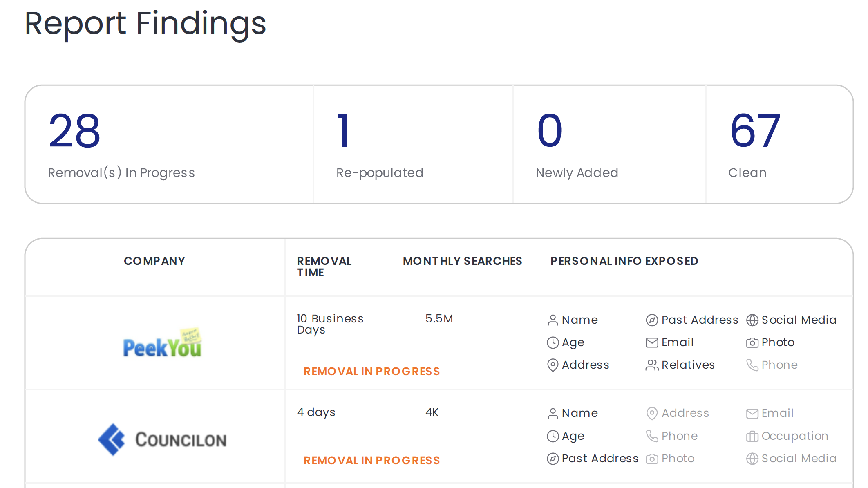Click Councilon's REMOVAL IN PROGRESS status
The image size is (868, 488).
371,460
